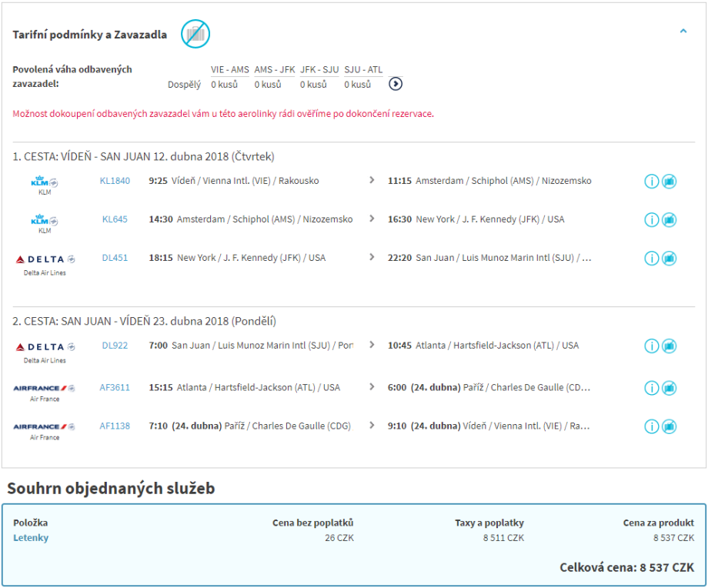The height and width of the screenshot is (588, 708).
Task: Click map icon for flight DL922
Action: click(669, 346)
